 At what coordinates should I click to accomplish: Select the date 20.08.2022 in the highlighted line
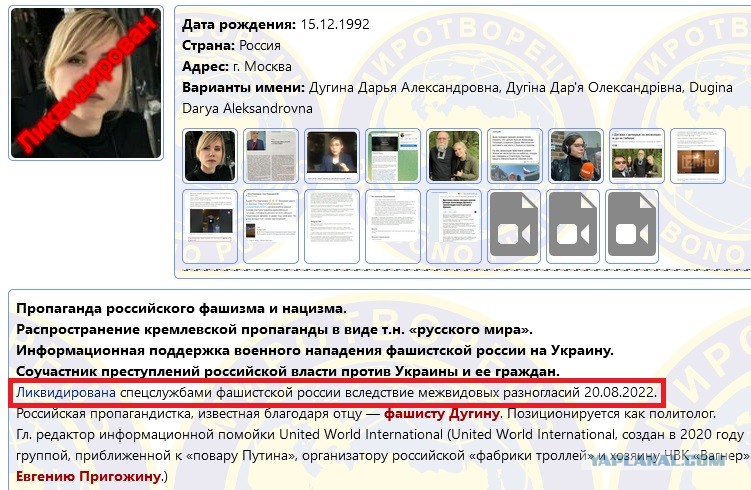620,393
